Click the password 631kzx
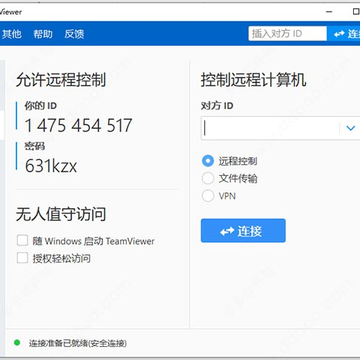The image size is (360, 360). click(51, 165)
